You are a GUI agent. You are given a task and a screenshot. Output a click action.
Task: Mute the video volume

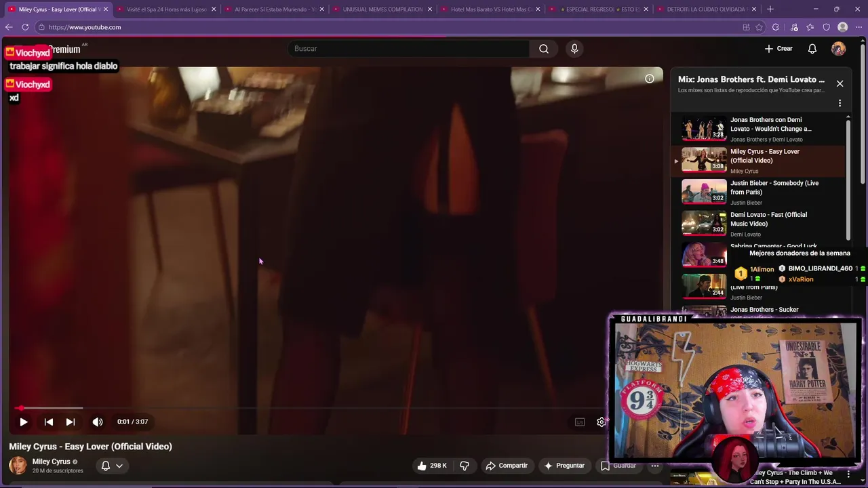(x=98, y=422)
